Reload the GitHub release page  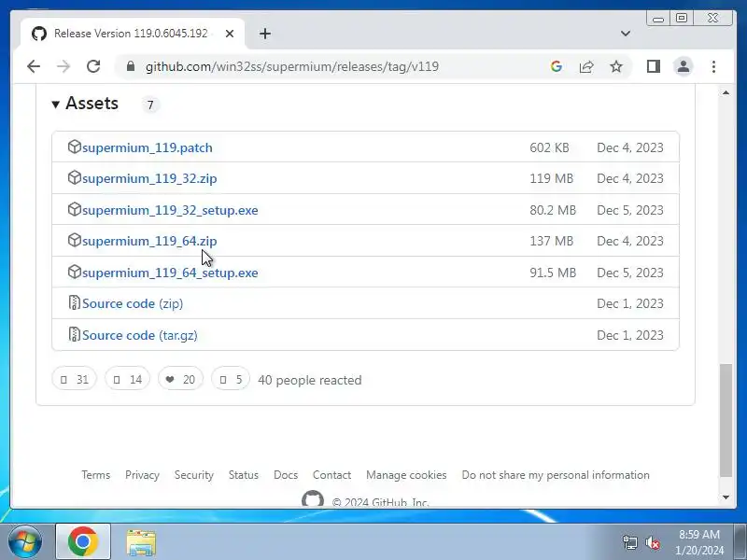[x=93, y=66]
